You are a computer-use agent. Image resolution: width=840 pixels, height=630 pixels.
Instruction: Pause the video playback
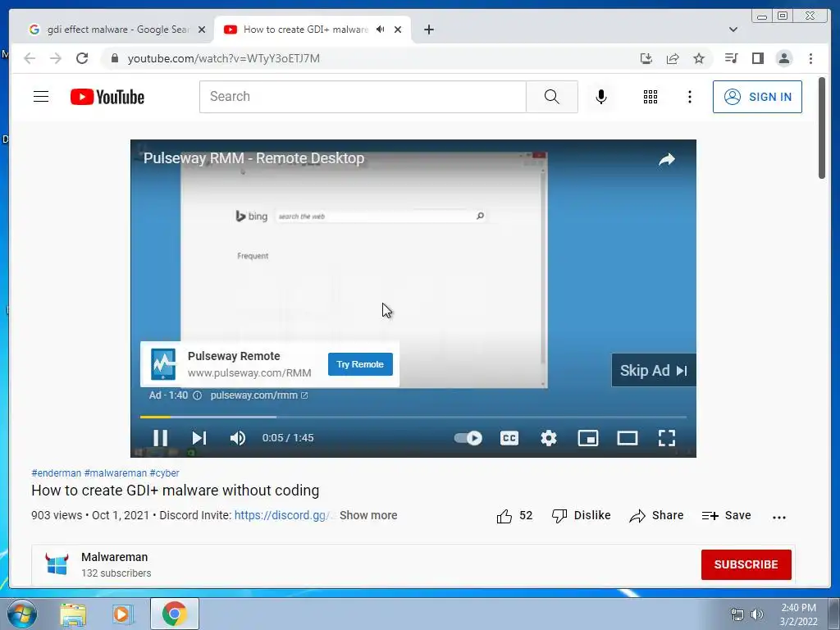(x=160, y=438)
